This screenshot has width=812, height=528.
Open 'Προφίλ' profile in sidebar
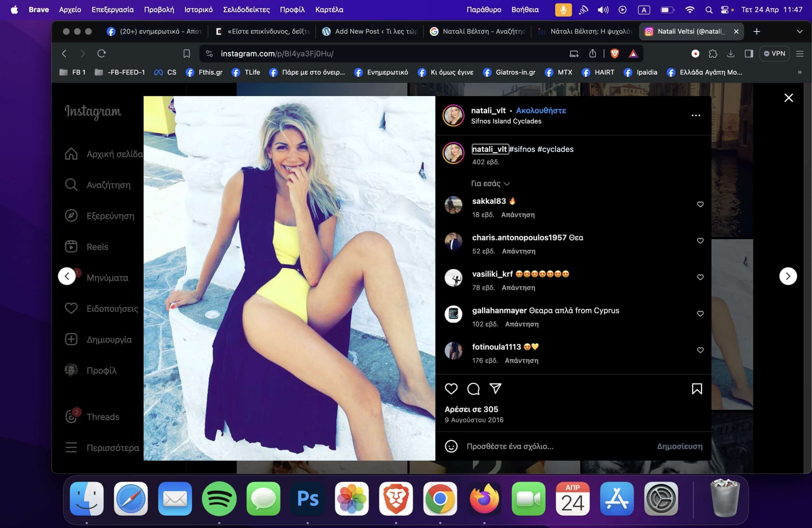tap(91, 370)
